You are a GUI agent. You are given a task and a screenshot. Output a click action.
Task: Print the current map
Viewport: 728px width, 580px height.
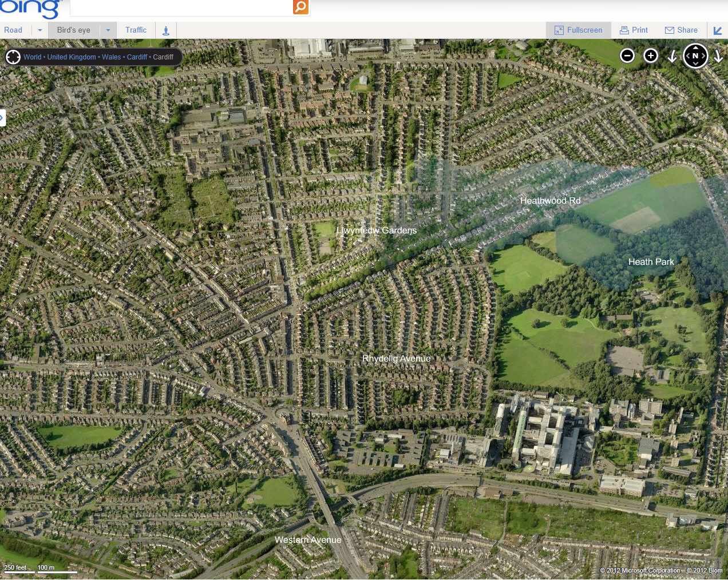tap(634, 30)
